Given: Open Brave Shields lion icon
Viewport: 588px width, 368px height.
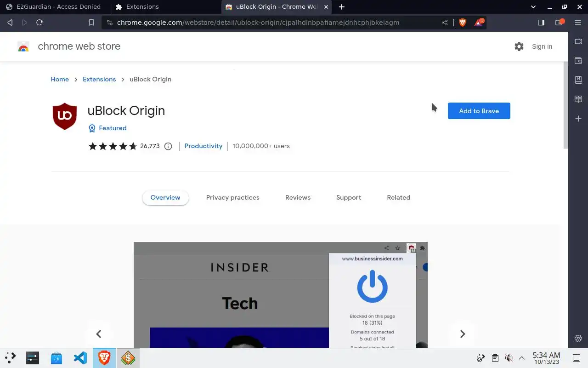Looking at the screenshot, I should pos(463,23).
